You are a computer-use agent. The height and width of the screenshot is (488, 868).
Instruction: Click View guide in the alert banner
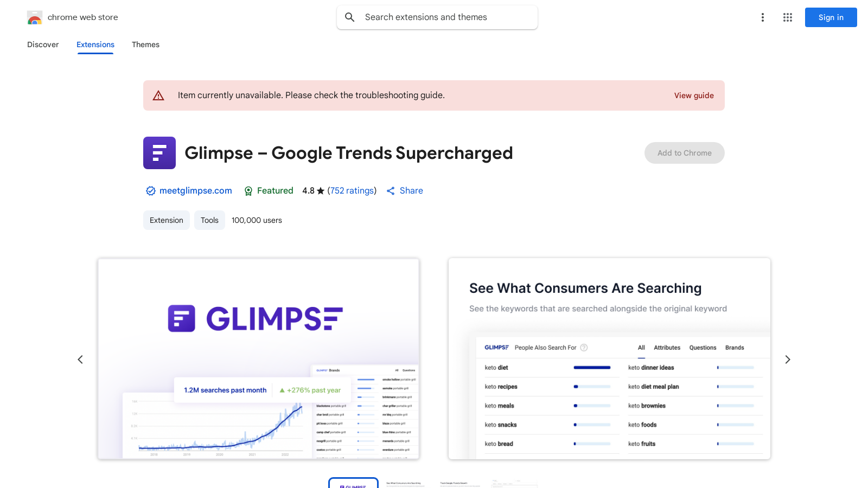pos(694,95)
